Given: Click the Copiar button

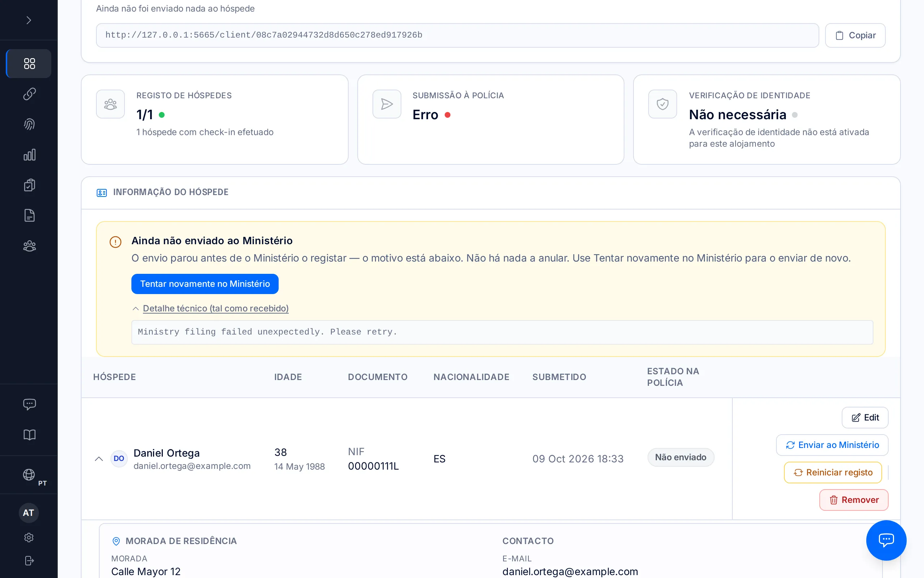Looking at the screenshot, I should [x=855, y=35].
